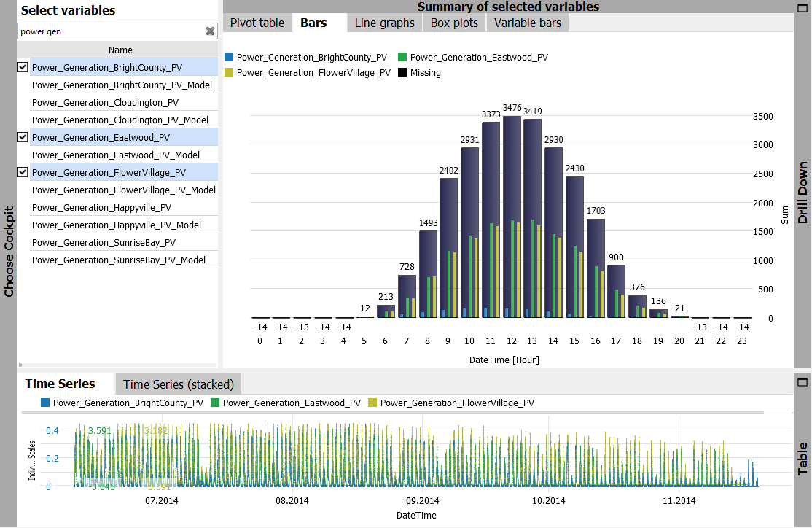Click the Name column header
This screenshot has width=812, height=528.
pyautogui.click(x=120, y=50)
